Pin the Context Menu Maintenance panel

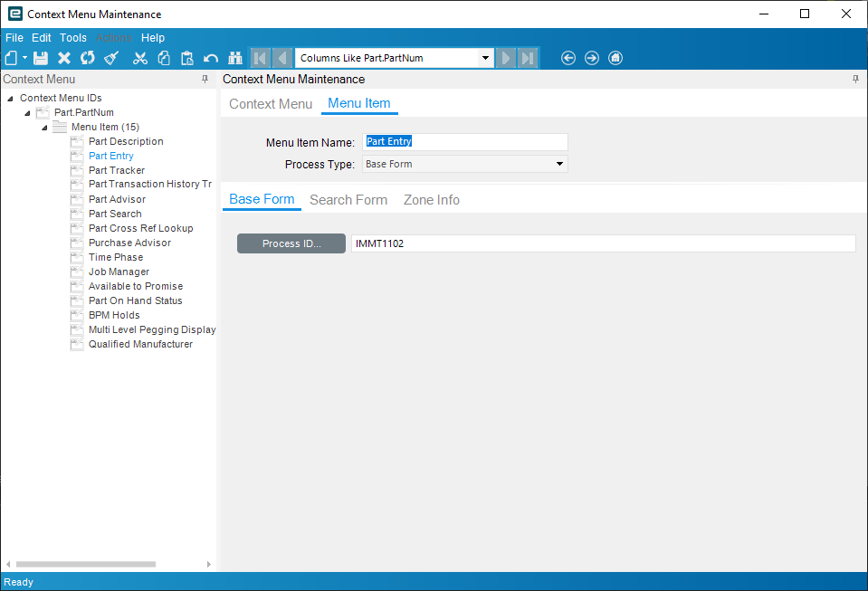(x=856, y=79)
